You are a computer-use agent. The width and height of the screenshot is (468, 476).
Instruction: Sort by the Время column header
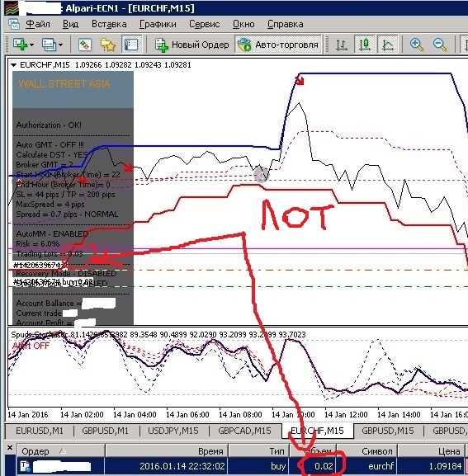point(167,451)
